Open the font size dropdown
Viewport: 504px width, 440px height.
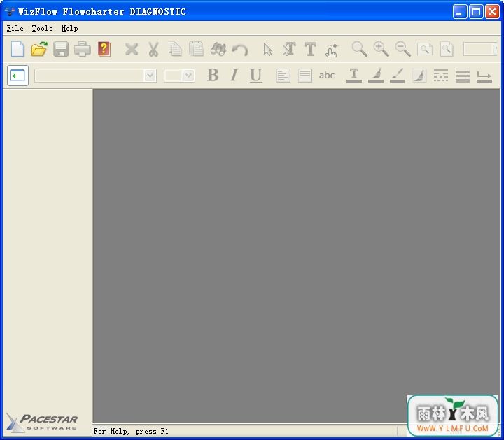[x=189, y=76]
